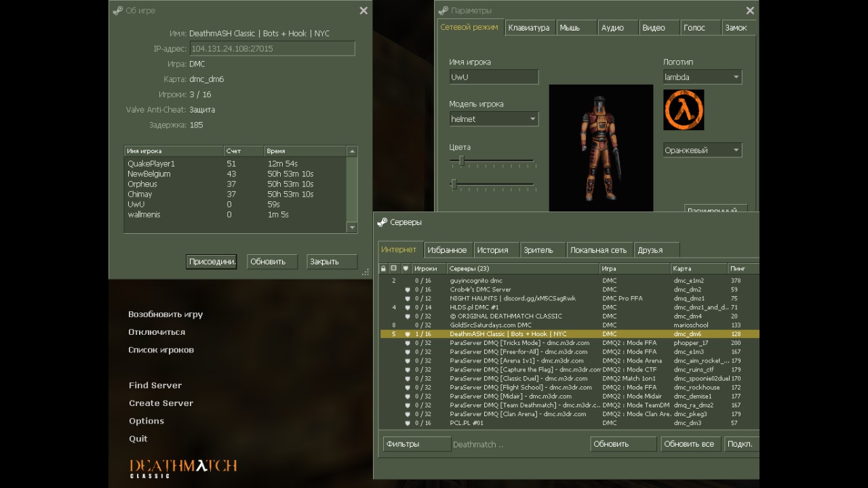The image size is (868, 488).
Task: Sort players by Время column header
Action: (305, 151)
